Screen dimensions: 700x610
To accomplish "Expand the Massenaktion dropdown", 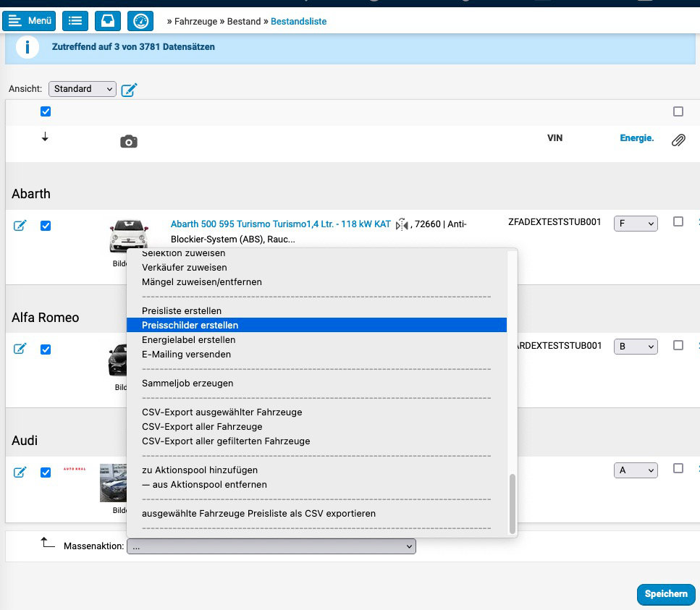I will [x=271, y=547].
